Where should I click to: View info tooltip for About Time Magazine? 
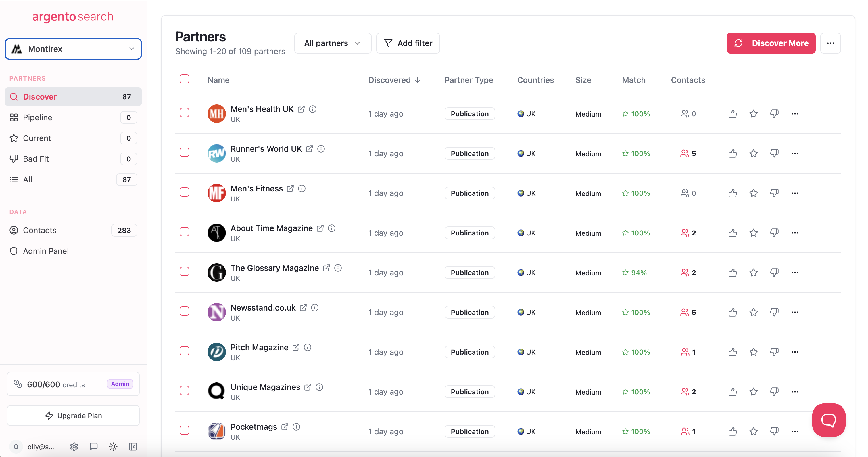coord(332,228)
